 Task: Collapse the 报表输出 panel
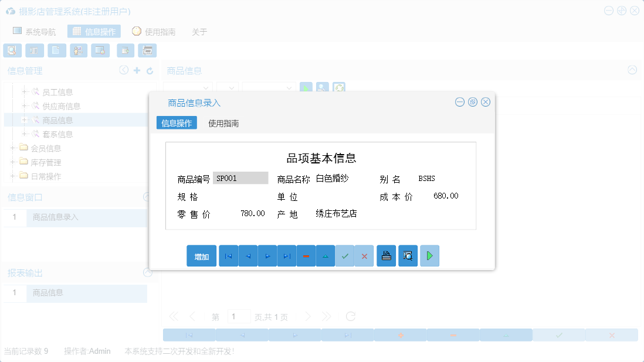(x=148, y=272)
